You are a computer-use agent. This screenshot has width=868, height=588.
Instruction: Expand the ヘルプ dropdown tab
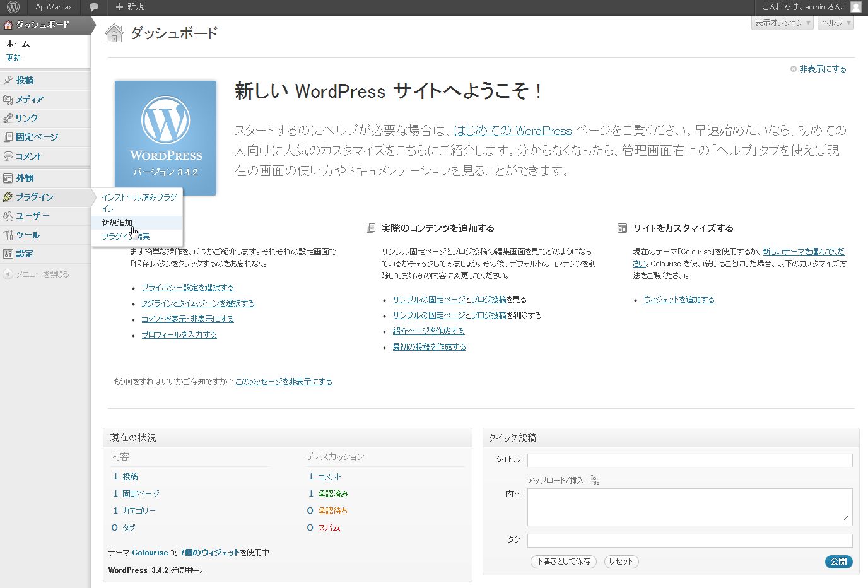coord(836,23)
